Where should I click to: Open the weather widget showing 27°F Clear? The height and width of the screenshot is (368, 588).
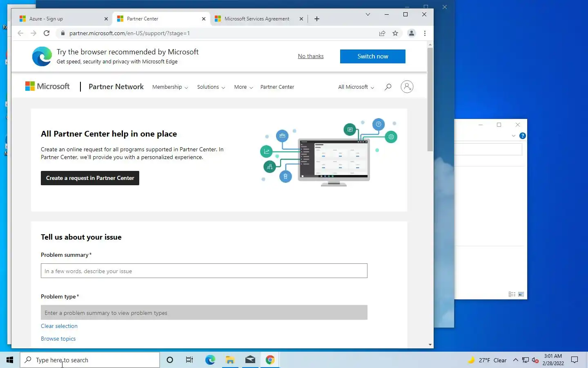487,360
